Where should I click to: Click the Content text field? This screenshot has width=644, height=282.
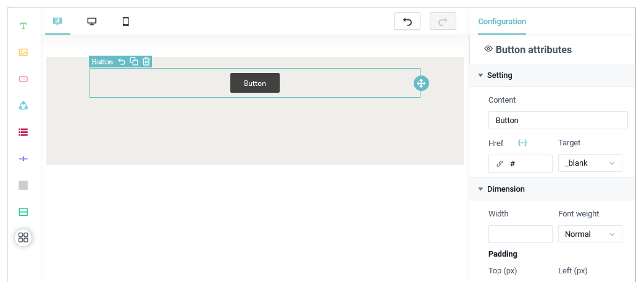coord(558,121)
